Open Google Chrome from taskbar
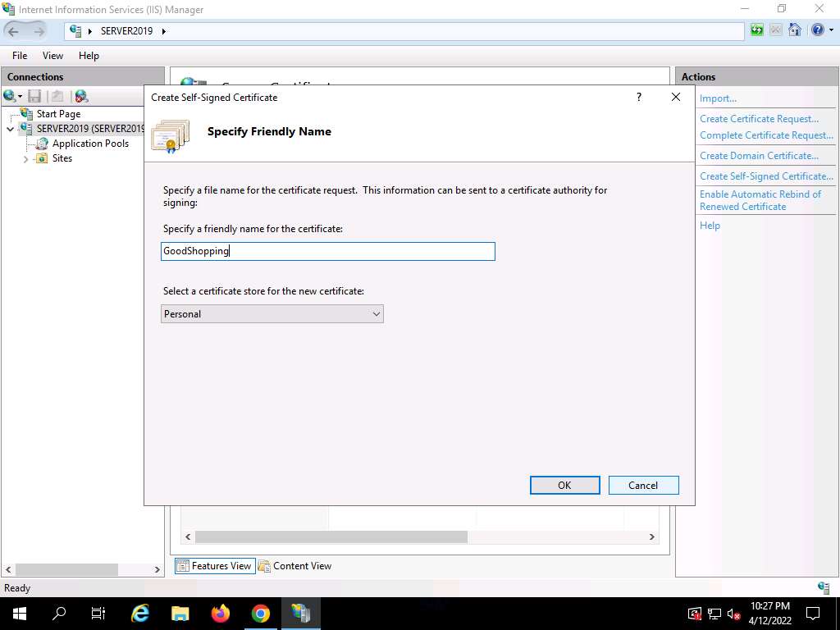840x630 pixels. click(x=260, y=614)
